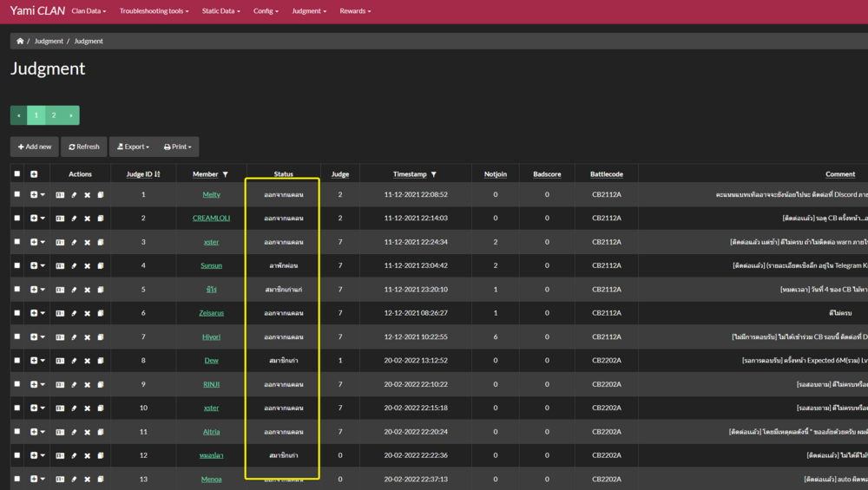This screenshot has height=490, width=868.
Task: View details of Melty's record
Action: 60,195
